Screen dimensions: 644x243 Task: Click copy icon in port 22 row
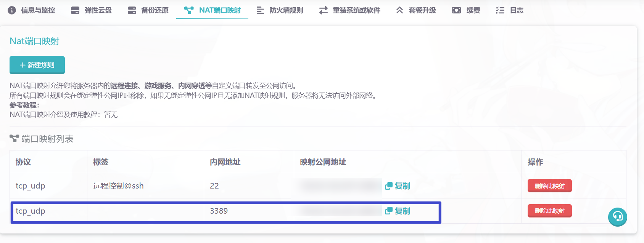click(389, 186)
